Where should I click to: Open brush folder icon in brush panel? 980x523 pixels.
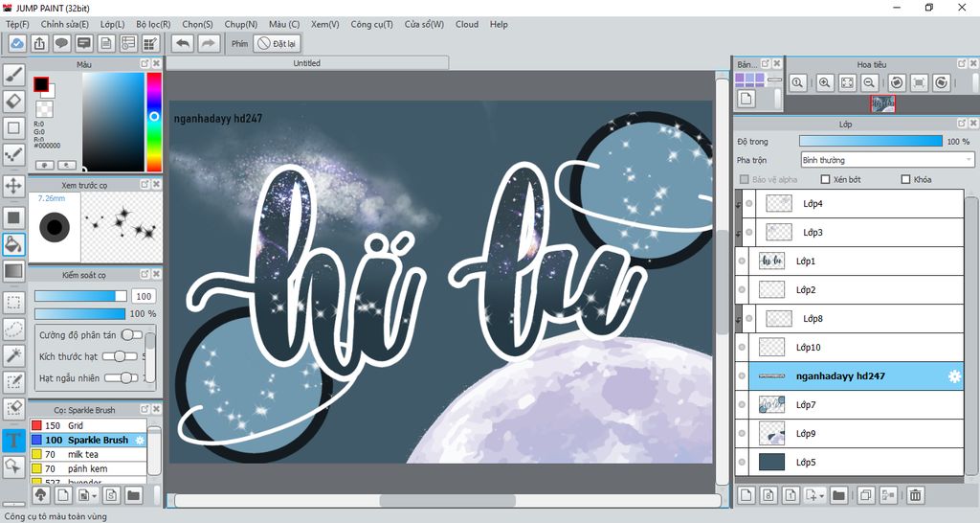click(133, 495)
